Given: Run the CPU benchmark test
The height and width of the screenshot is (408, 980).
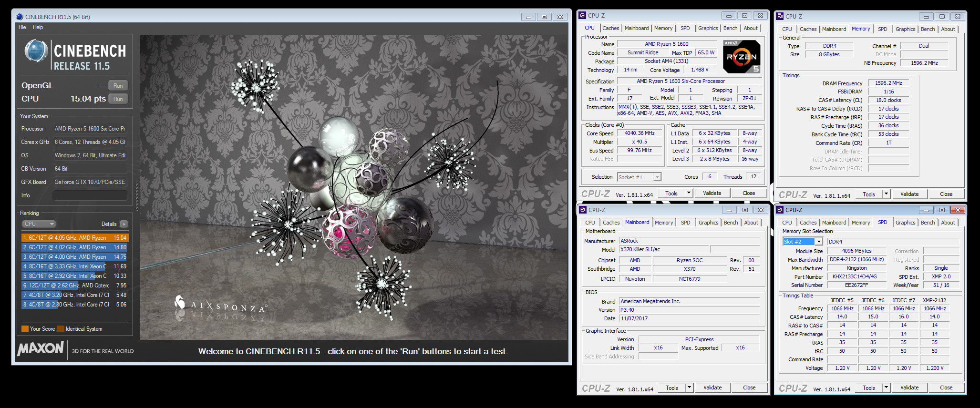Looking at the screenshot, I should point(118,99).
